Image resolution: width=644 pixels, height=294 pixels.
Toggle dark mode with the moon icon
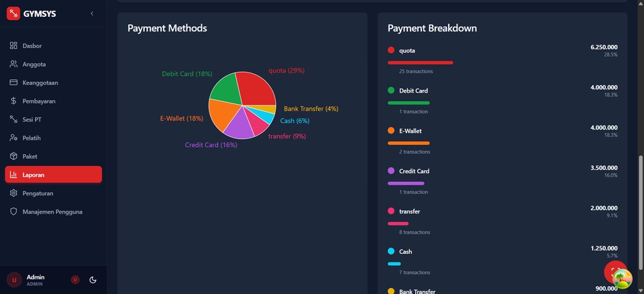coord(93,280)
